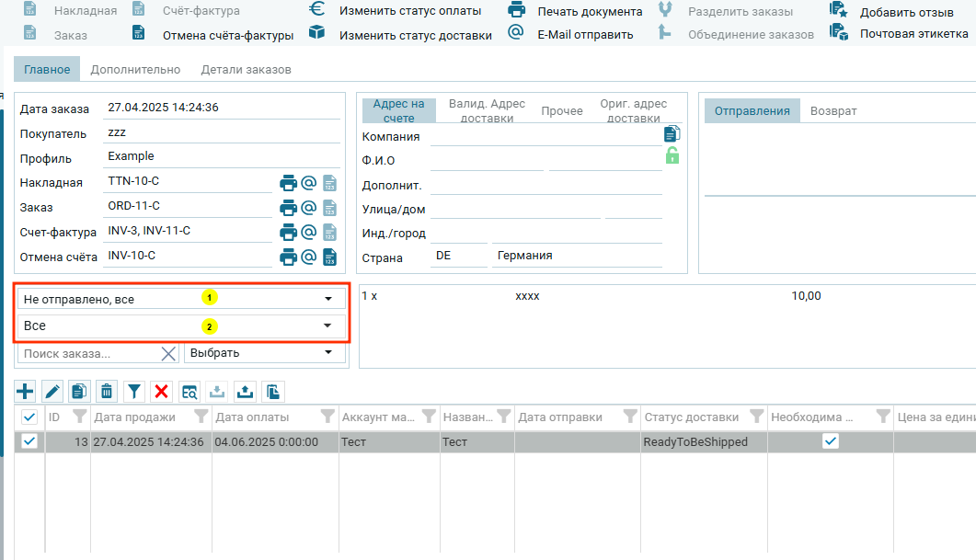This screenshot has height=560, width=976.
Task: Click the plus icon to add a new entry
Action: pos(26,392)
